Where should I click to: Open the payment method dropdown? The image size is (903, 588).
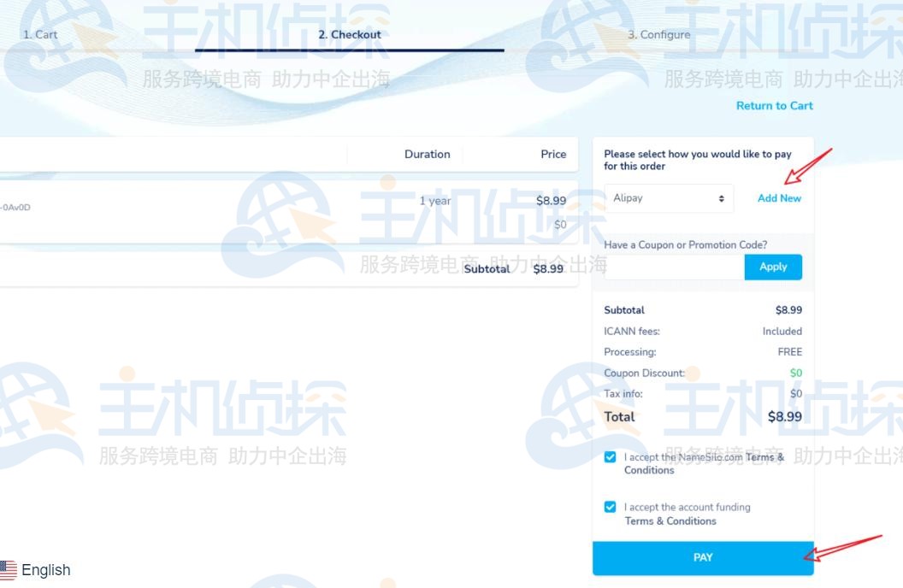point(670,197)
